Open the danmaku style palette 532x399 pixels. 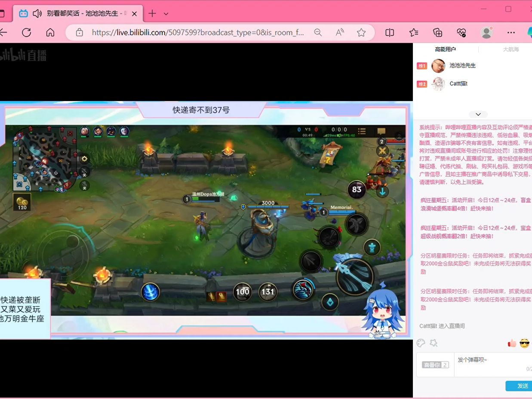point(421,343)
